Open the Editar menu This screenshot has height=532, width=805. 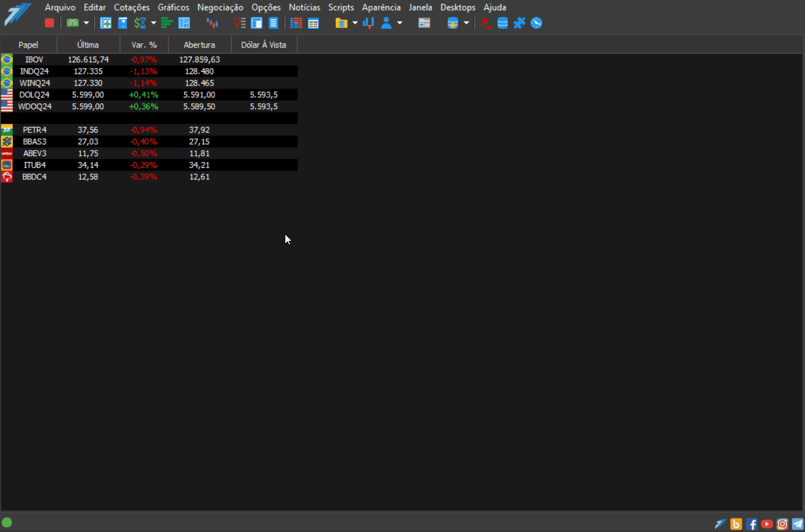pyautogui.click(x=95, y=7)
